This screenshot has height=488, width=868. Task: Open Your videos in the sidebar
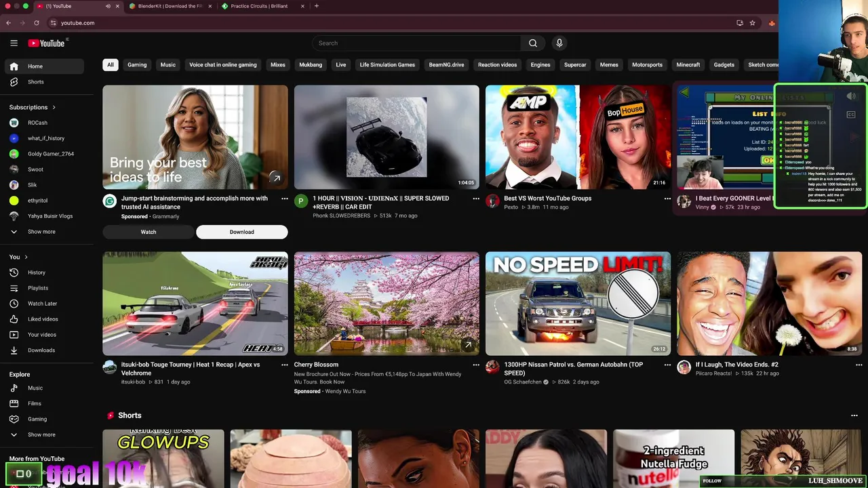point(45,335)
